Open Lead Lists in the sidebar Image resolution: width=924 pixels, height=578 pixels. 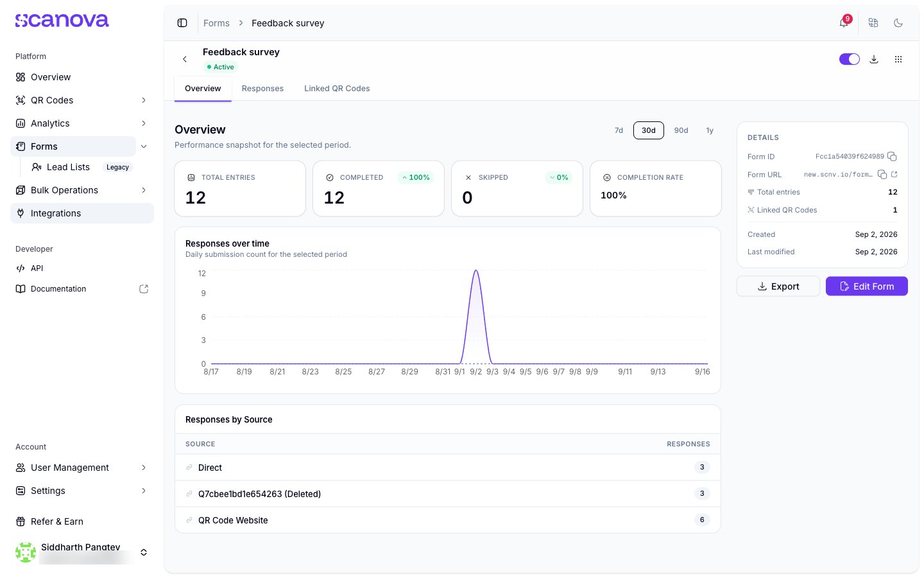click(x=81, y=167)
